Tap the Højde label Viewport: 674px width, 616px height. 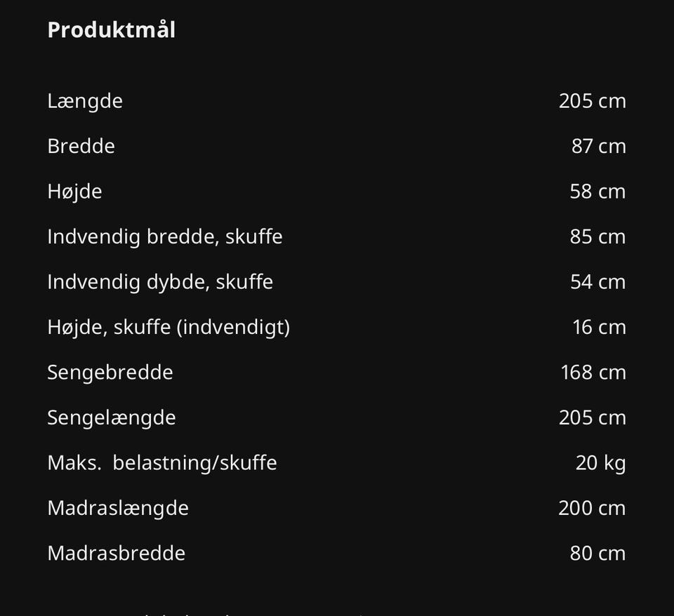click(74, 192)
